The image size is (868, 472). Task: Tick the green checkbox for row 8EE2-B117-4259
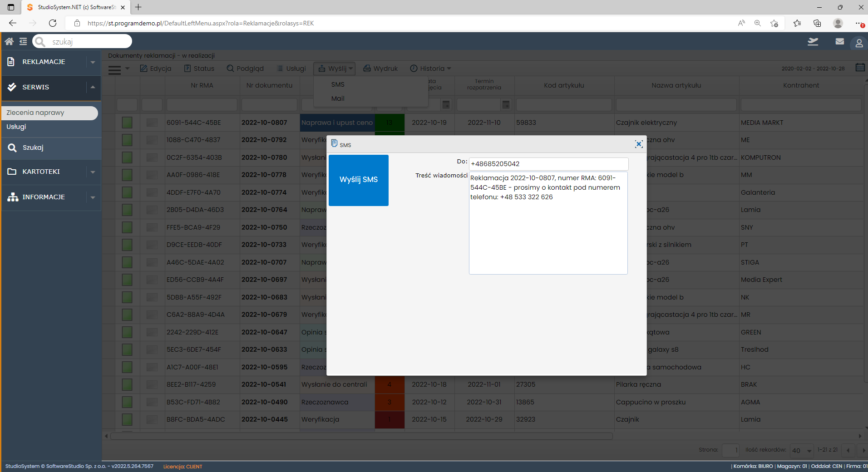[127, 384]
